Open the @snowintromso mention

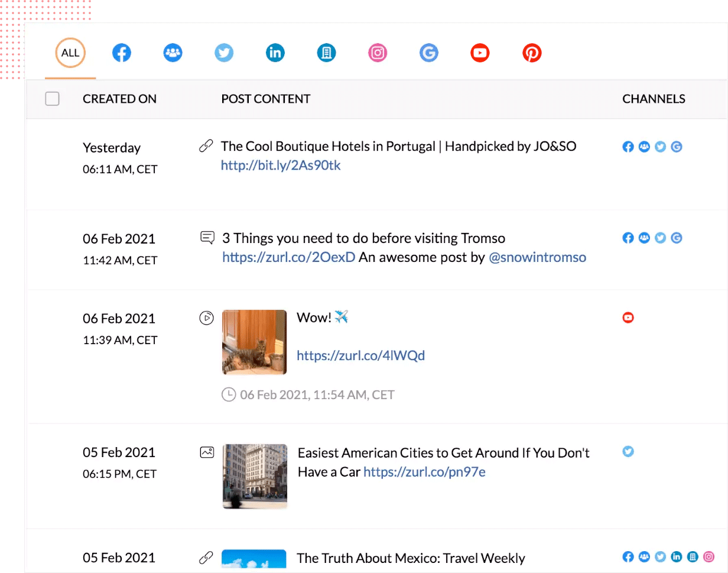click(538, 257)
